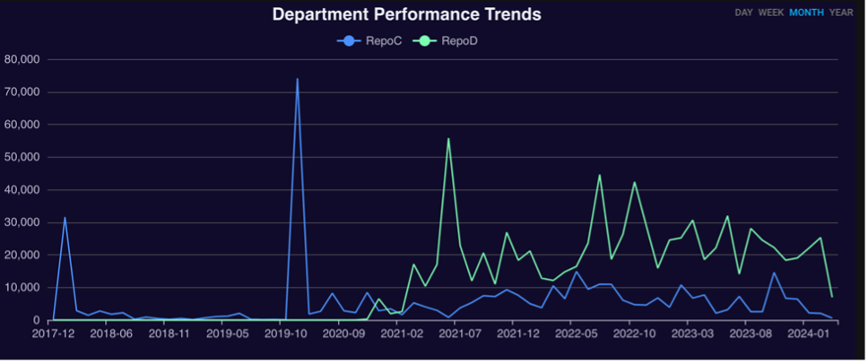868x364 pixels.
Task: Toggle the RepoC series via its legend label
Action: (x=382, y=40)
